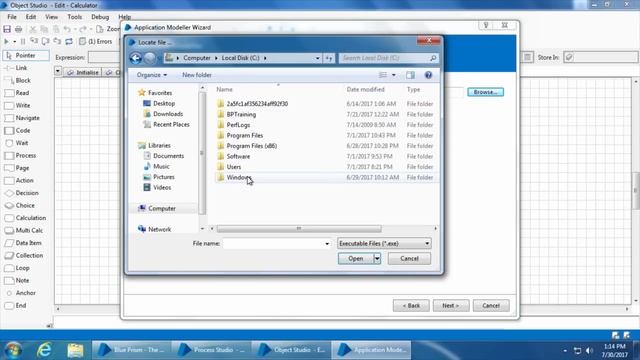Switch to Process Studio taskbar window
The height and width of the screenshot is (360, 640).
211,350
